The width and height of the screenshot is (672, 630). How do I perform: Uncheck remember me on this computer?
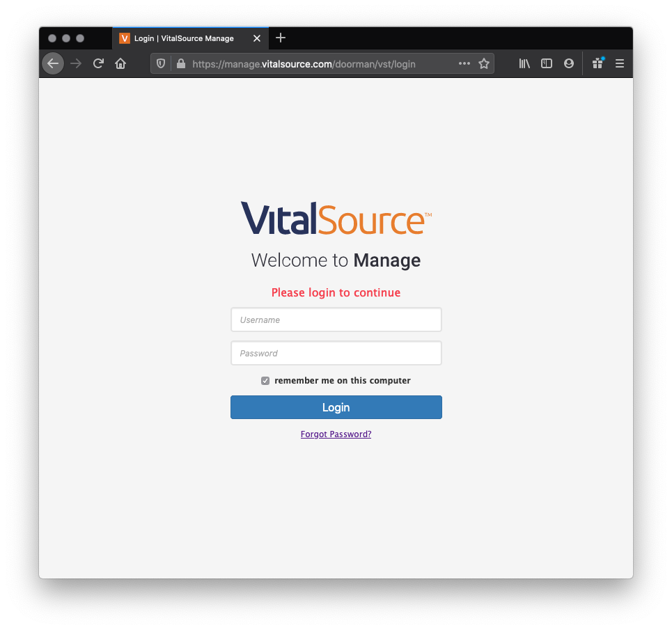[265, 381]
